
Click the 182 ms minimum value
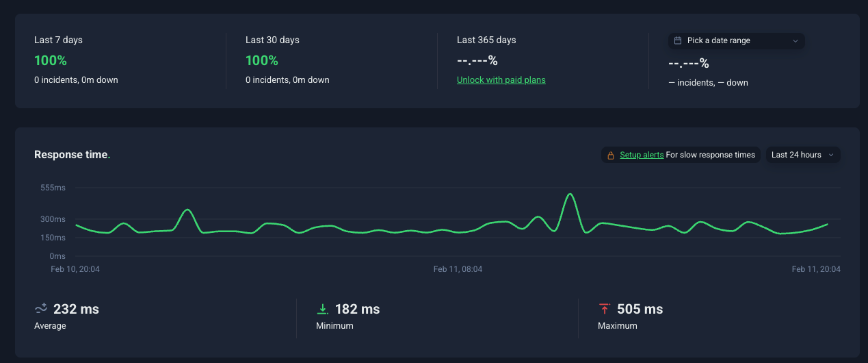tap(357, 309)
